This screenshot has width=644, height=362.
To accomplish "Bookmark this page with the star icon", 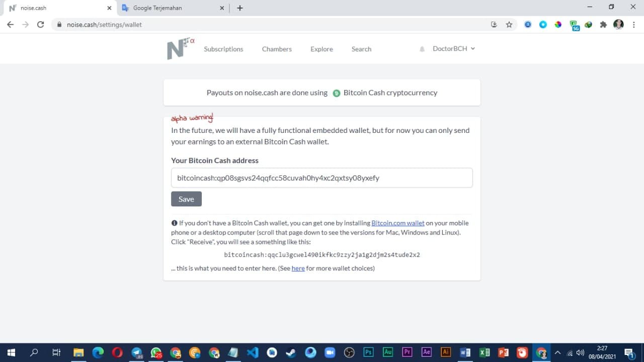I will [x=509, y=24].
